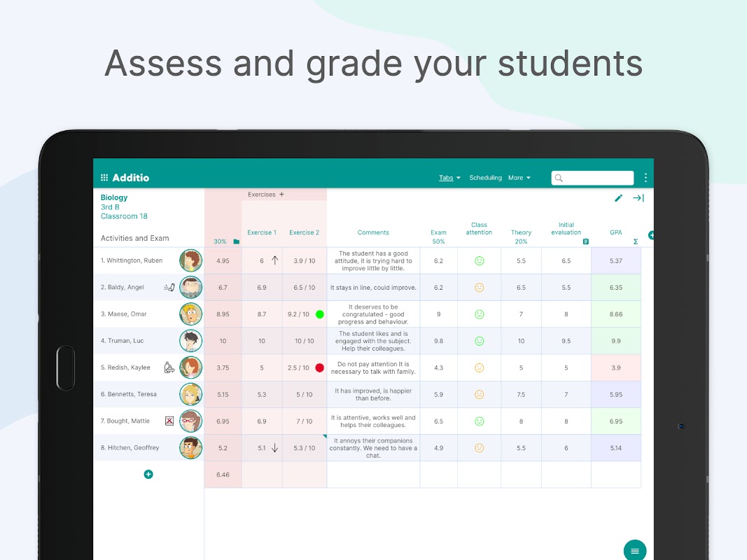
Task: Click the sigma formula icon under GPA
Action: pos(636,241)
